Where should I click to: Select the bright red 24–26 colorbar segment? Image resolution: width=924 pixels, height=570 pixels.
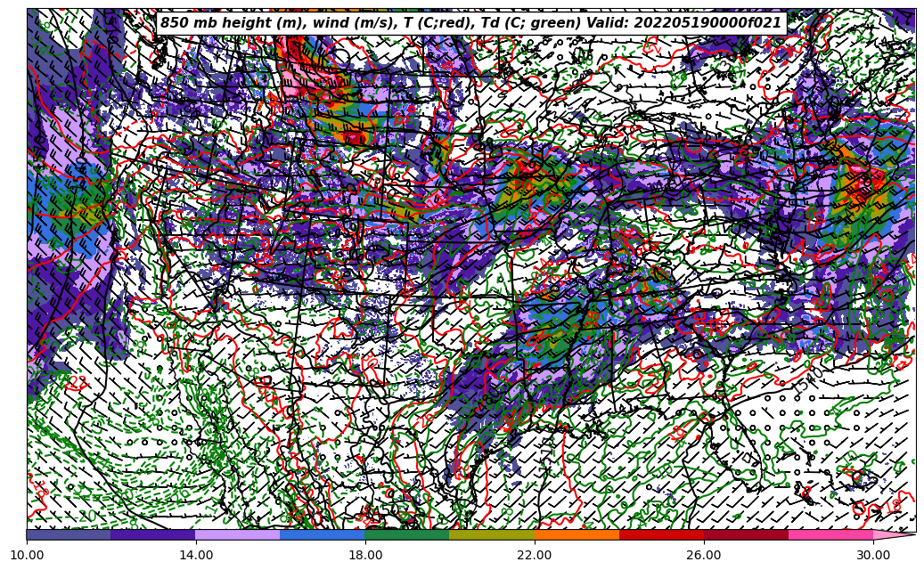(661, 534)
